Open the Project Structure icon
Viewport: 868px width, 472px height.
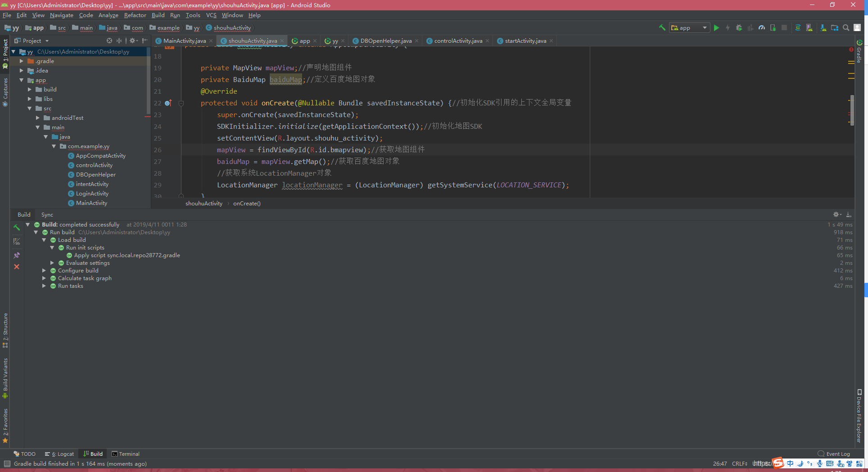pos(835,27)
